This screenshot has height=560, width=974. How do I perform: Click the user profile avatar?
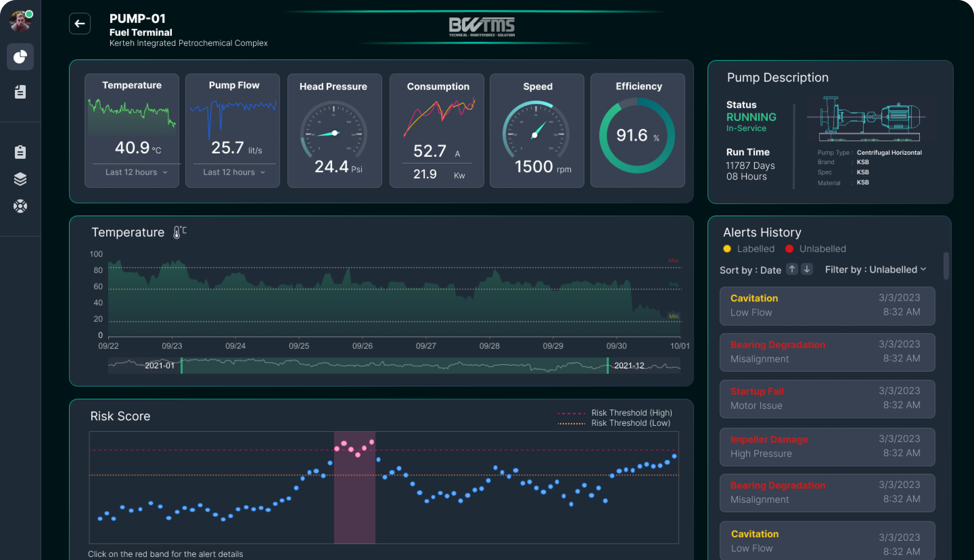tap(20, 21)
